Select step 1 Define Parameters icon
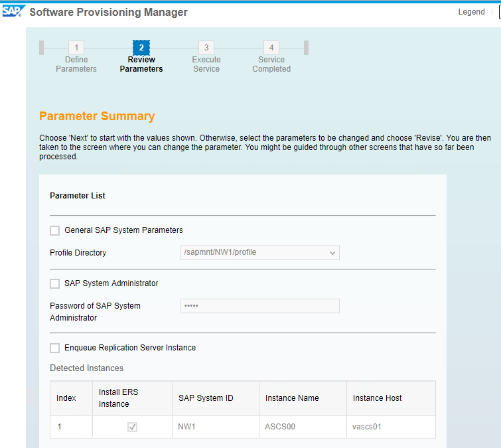 76,48
